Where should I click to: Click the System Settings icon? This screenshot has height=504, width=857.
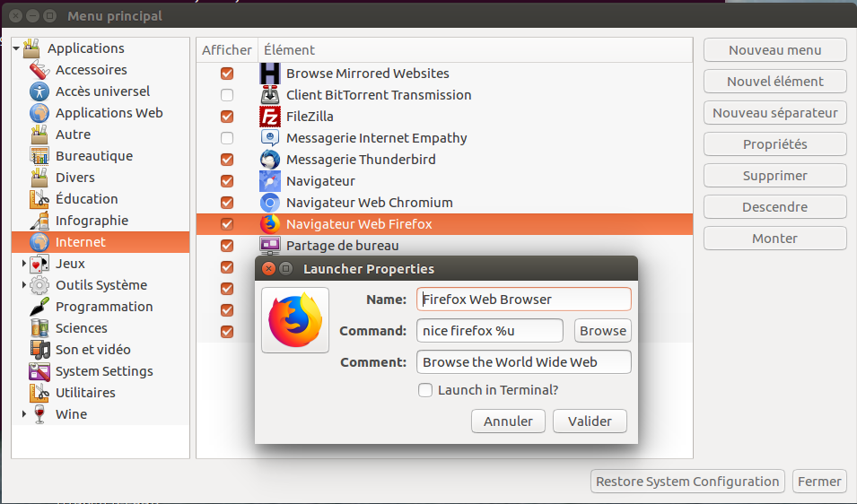(39, 371)
